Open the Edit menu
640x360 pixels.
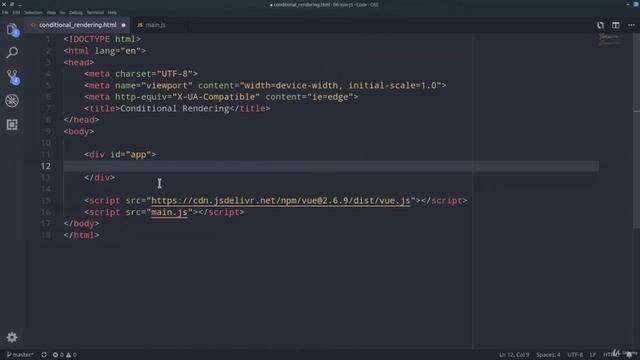click(16, 13)
